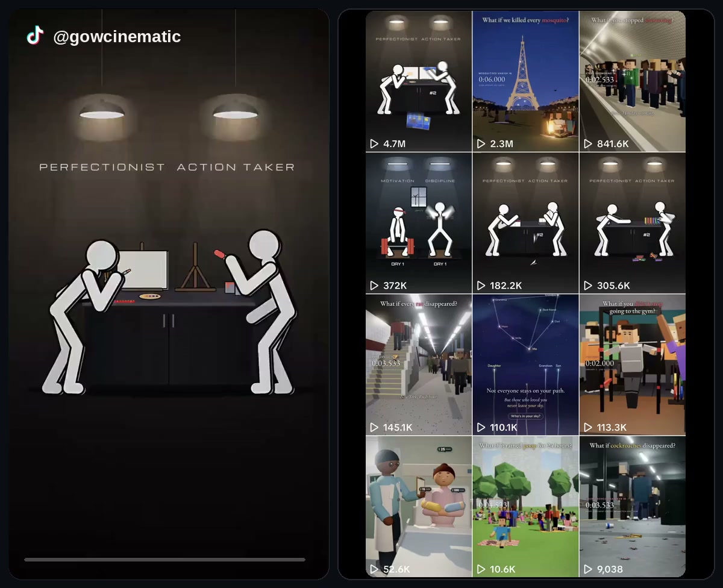Click the play icon beside 182.2K
723x588 pixels.
click(x=481, y=286)
